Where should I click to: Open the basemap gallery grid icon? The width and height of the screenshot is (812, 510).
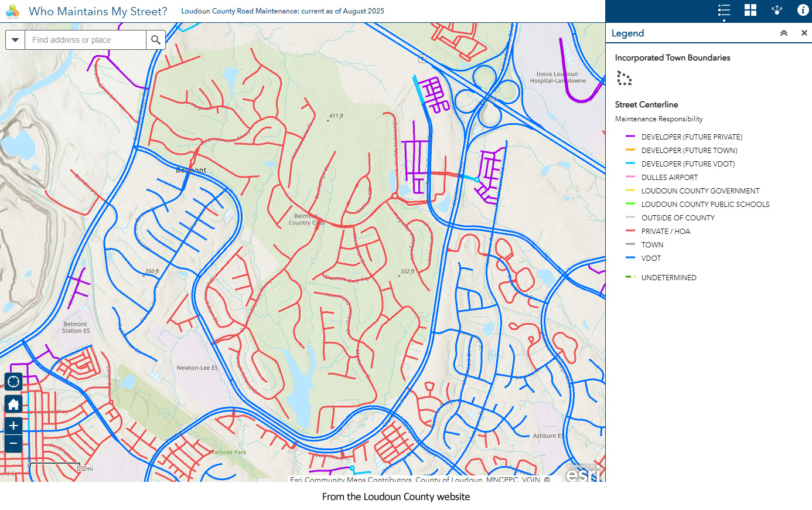(750, 11)
